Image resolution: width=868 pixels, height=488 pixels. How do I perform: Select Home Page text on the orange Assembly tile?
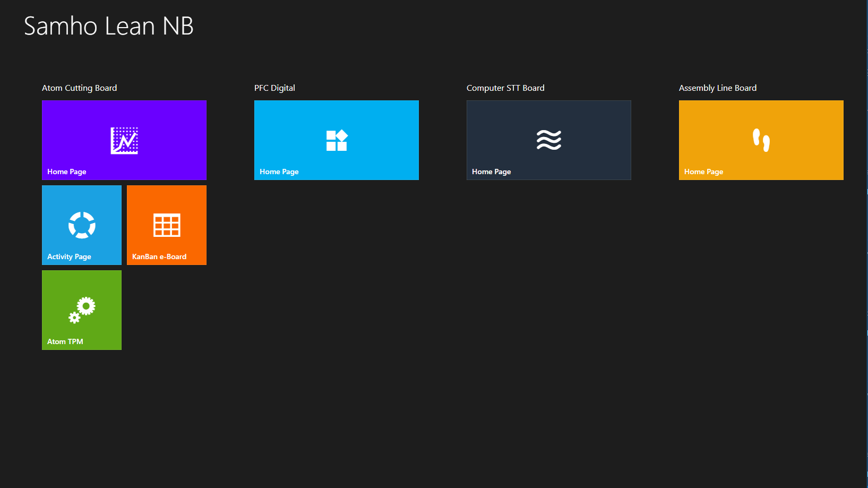coord(703,172)
